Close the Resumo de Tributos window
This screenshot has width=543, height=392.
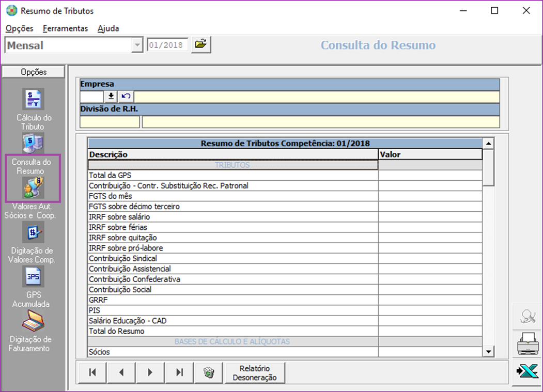coord(526,11)
